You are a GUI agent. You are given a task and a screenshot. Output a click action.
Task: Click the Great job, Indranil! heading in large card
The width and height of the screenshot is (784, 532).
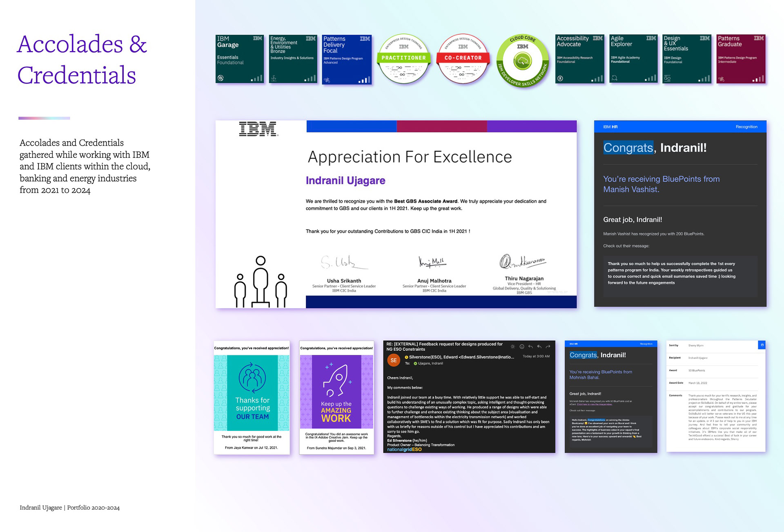point(633,219)
